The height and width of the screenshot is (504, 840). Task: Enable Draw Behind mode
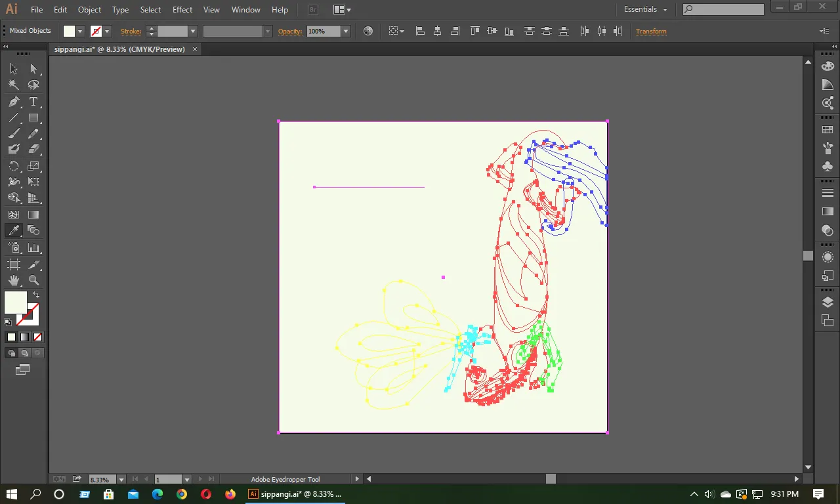click(x=24, y=353)
